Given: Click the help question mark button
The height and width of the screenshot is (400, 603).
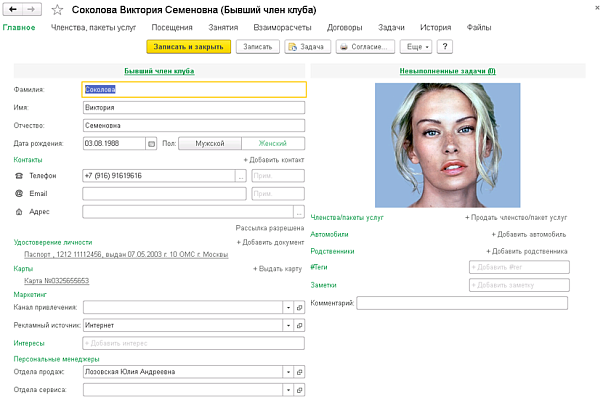Looking at the screenshot, I should coord(445,47).
